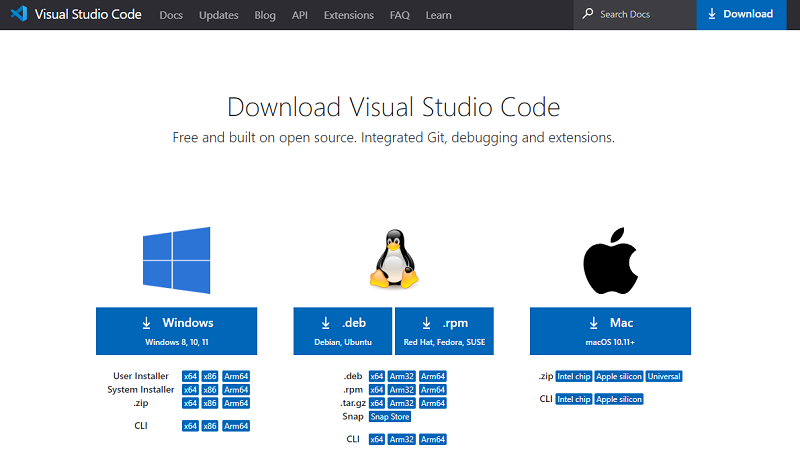Pick the .rpm Arm64 badge
This screenshot has height=451, width=800.
pos(433,390)
